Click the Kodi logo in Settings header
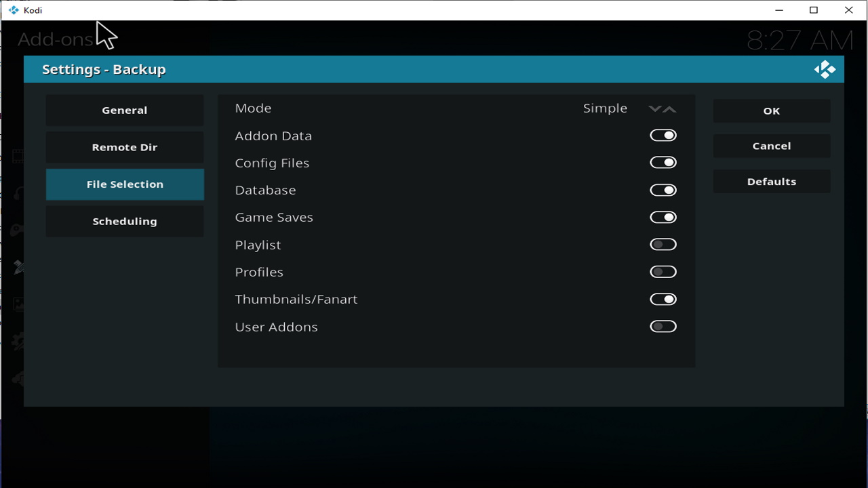The width and height of the screenshot is (868, 488). [825, 69]
